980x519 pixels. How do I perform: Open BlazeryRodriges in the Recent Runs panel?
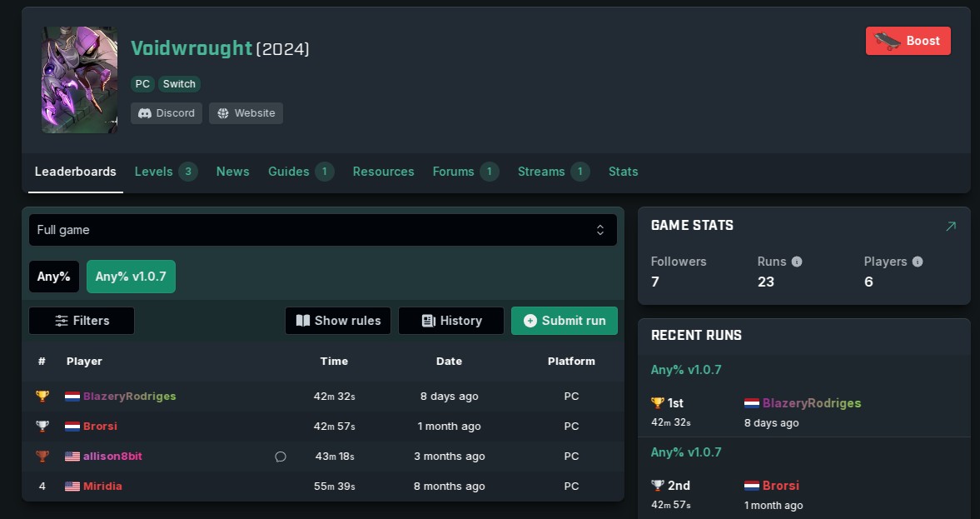(x=811, y=403)
